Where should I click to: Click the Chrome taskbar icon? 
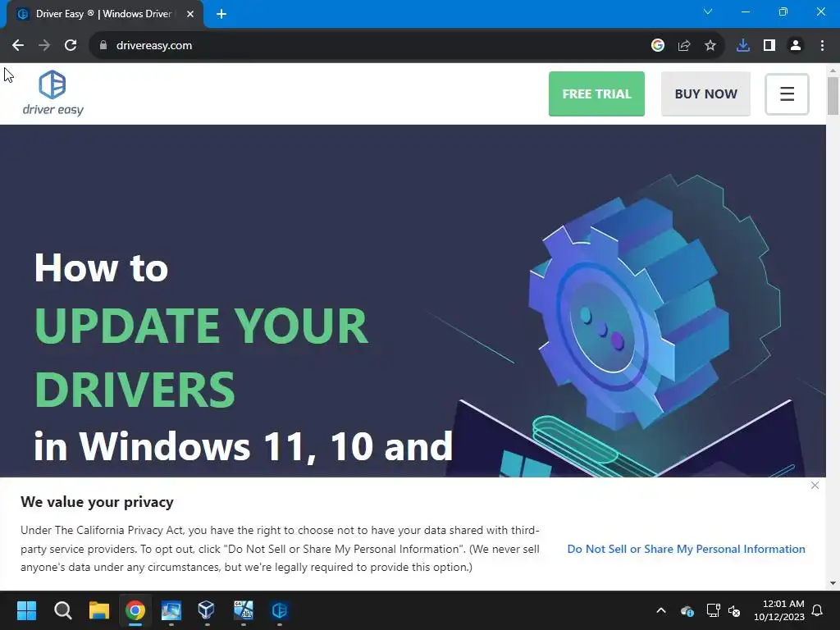[135, 610]
